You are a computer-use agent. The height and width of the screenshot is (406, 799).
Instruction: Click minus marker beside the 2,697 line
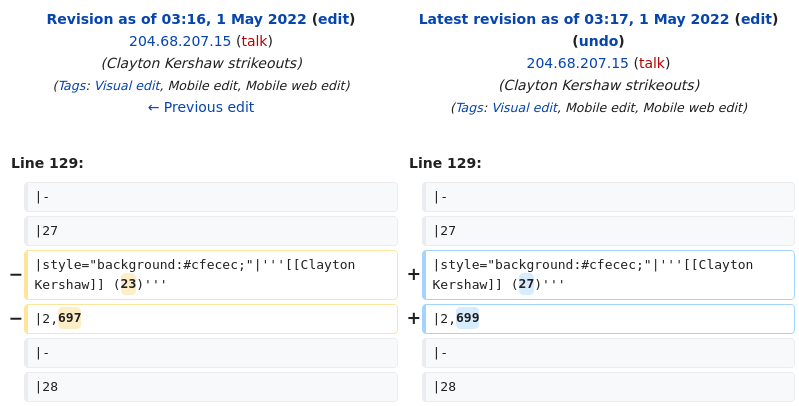(x=16, y=318)
